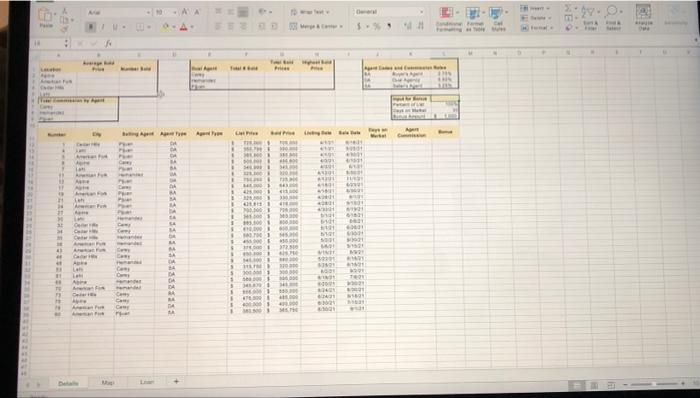Switch to Normal view in status bar

tap(576, 385)
